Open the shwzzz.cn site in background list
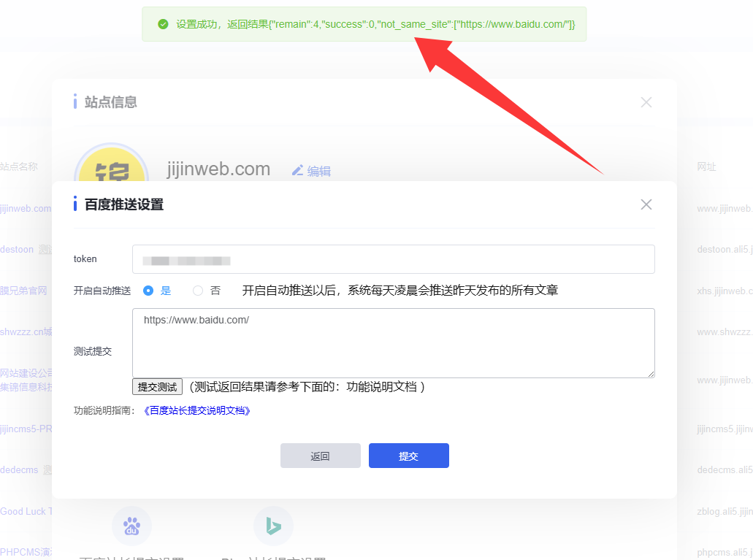 26,332
